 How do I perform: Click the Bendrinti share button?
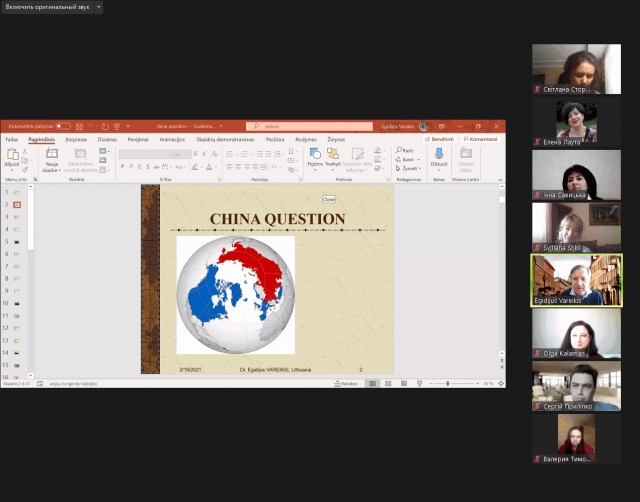[440, 139]
